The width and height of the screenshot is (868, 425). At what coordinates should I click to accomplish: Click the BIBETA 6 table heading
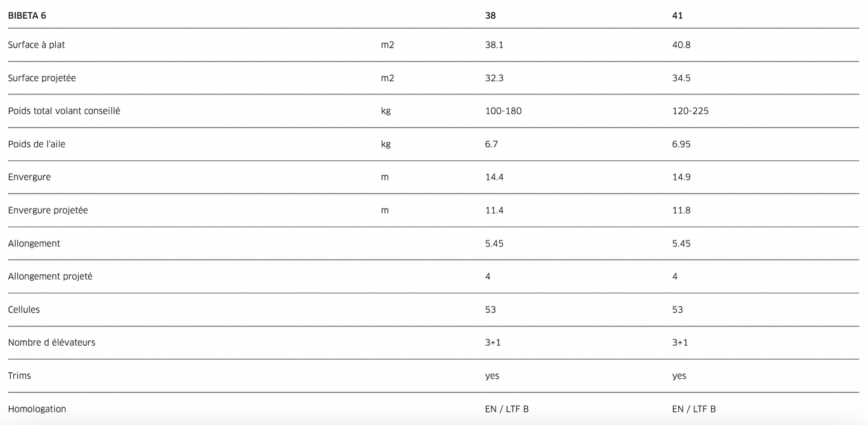27,16
